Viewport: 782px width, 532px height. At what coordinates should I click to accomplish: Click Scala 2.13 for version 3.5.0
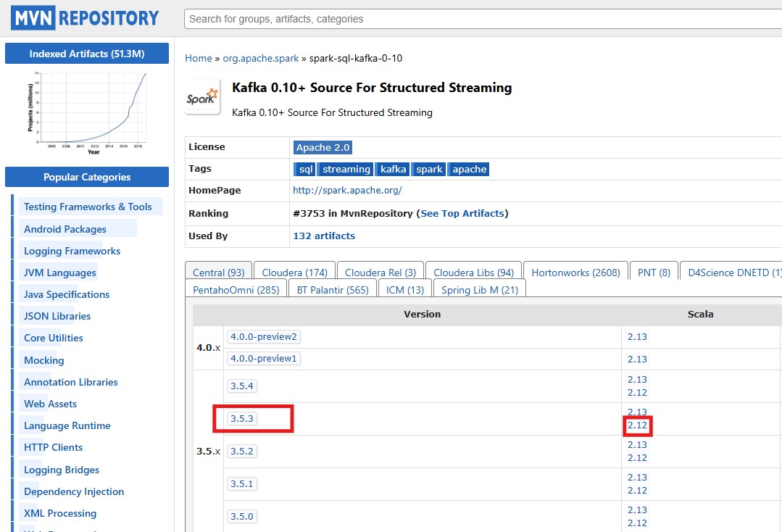(637, 510)
